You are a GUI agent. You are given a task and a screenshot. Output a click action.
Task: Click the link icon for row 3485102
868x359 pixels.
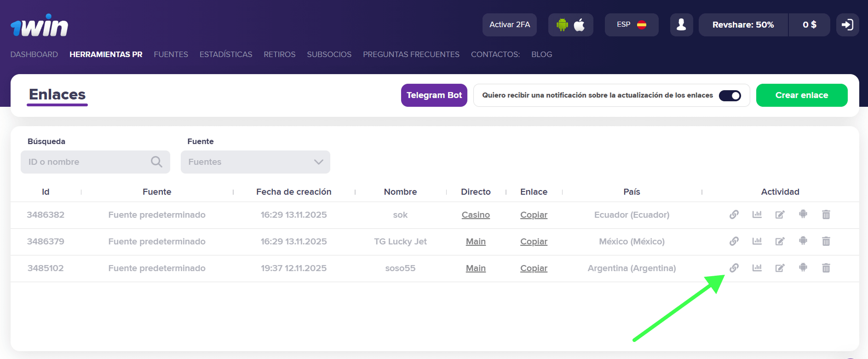(x=734, y=268)
